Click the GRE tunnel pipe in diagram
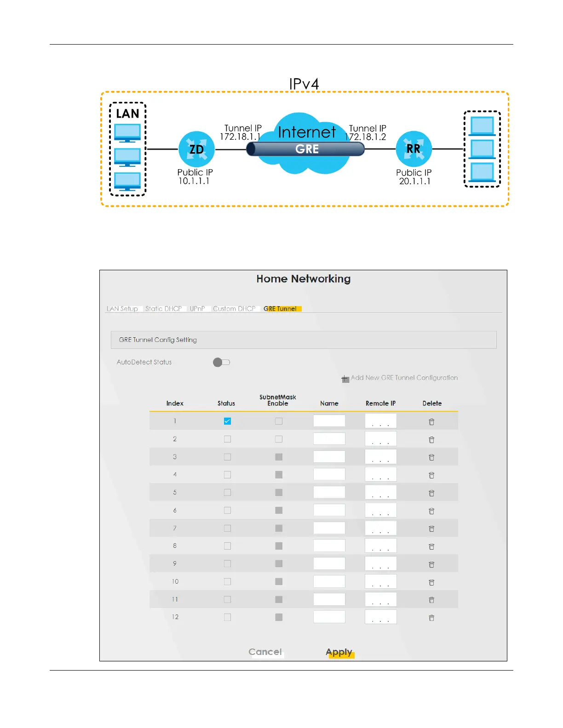This screenshot has width=563, height=728. 305,149
